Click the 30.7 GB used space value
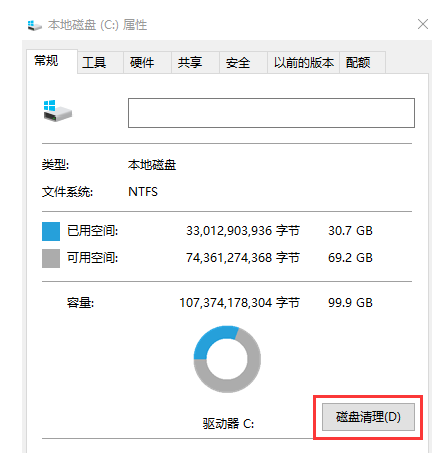 (x=350, y=231)
